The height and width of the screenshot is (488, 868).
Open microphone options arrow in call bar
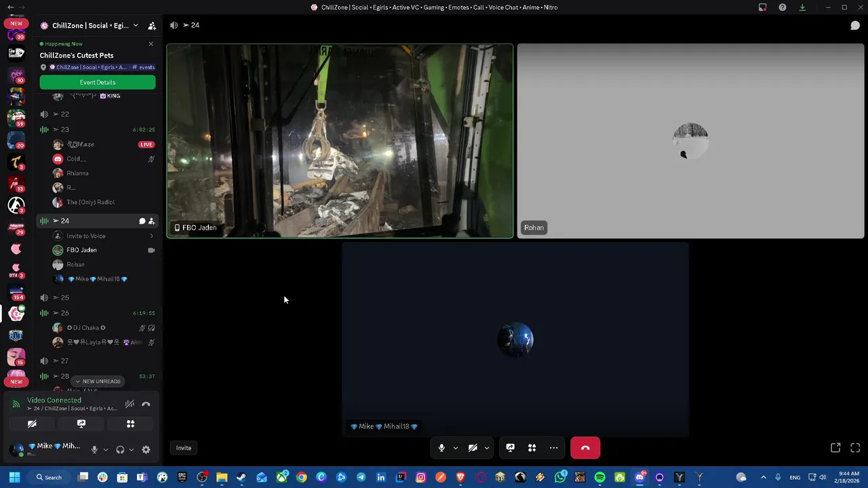pos(455,448)
